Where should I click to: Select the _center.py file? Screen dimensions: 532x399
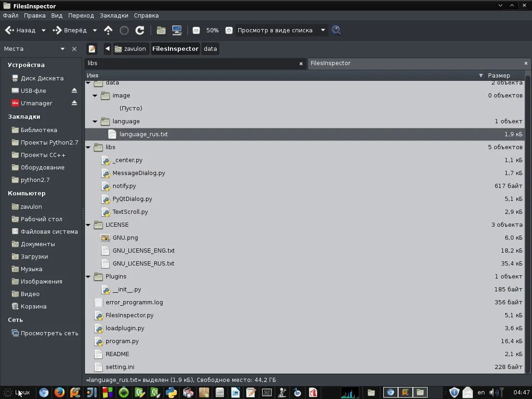pos(305,160)
